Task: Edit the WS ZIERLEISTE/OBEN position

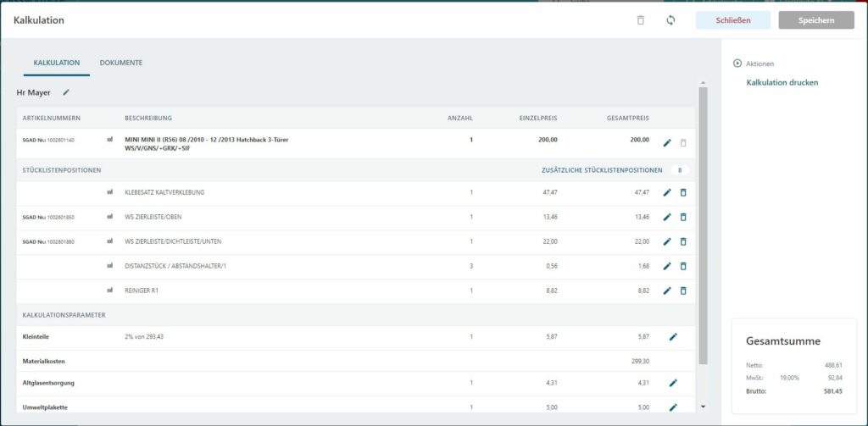Action: pos(667,218)
